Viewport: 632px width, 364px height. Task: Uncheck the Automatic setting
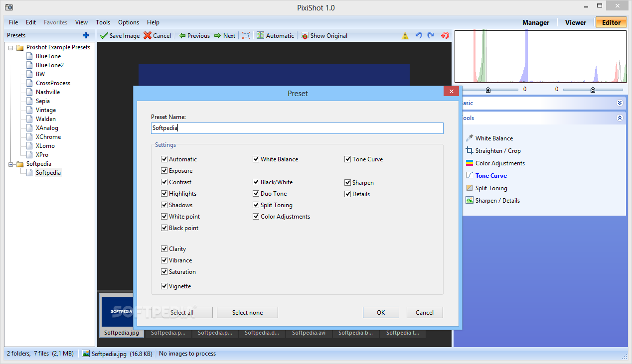point(164,159)
